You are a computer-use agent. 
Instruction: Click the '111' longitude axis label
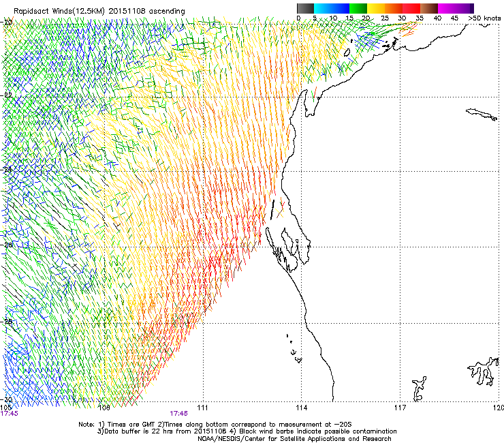click(x=202, y=408)
